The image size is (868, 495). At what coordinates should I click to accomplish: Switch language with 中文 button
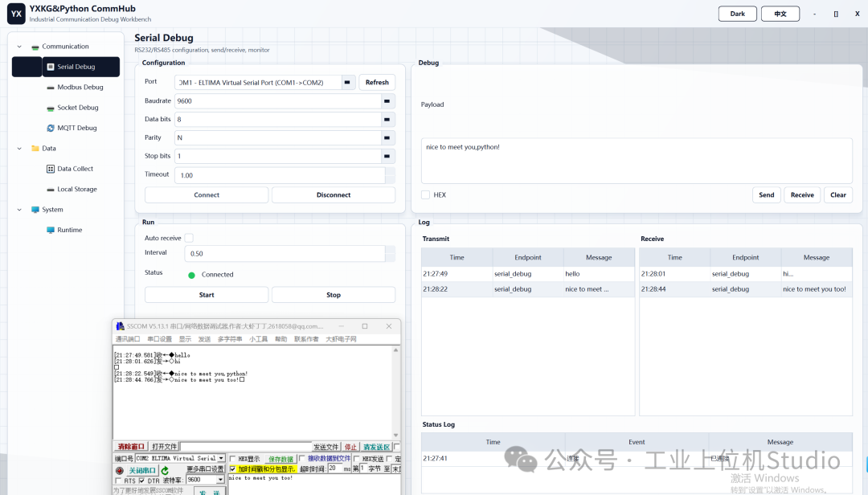[780, 14]
